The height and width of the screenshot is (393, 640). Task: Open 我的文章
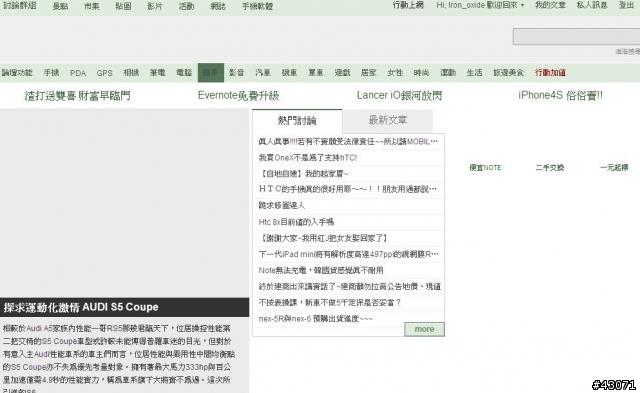click(550, 5)
